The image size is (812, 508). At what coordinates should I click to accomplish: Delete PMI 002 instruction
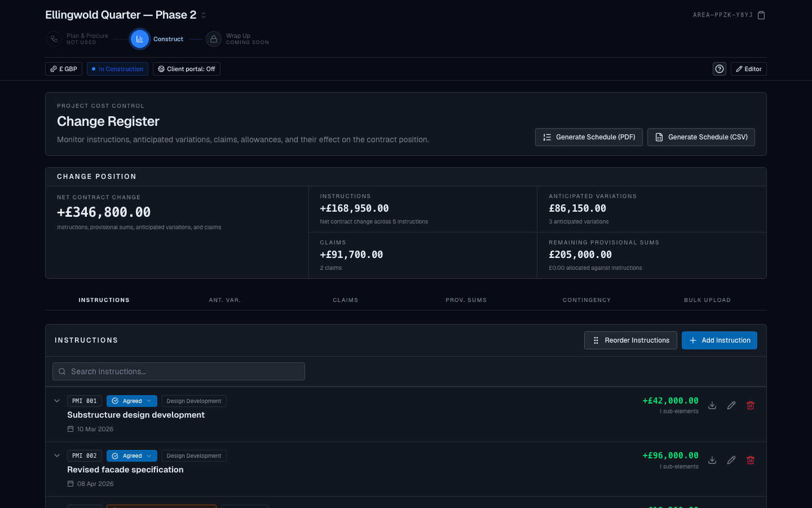(x=751, y=460)
